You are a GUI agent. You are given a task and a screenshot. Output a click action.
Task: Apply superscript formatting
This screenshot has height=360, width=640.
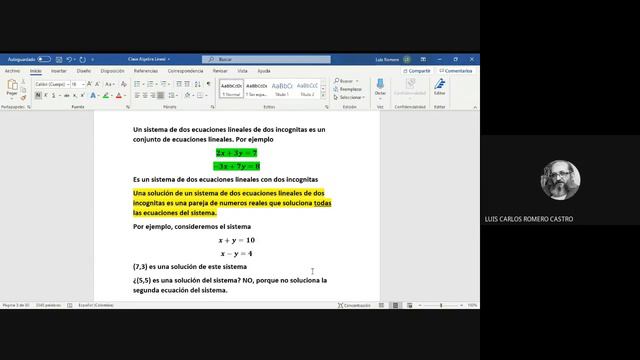click(x=82, y=96)
